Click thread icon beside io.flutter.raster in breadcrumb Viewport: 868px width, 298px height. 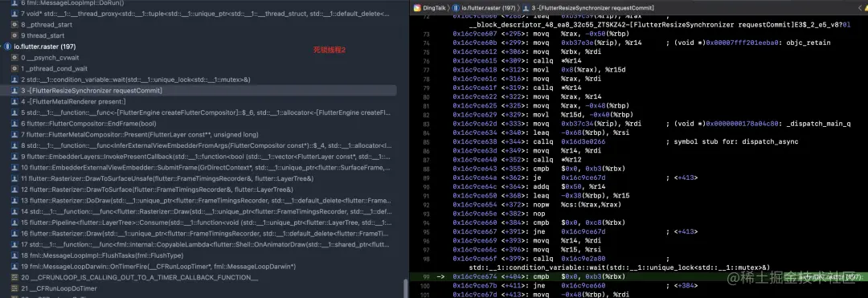[x=456, y=8]
